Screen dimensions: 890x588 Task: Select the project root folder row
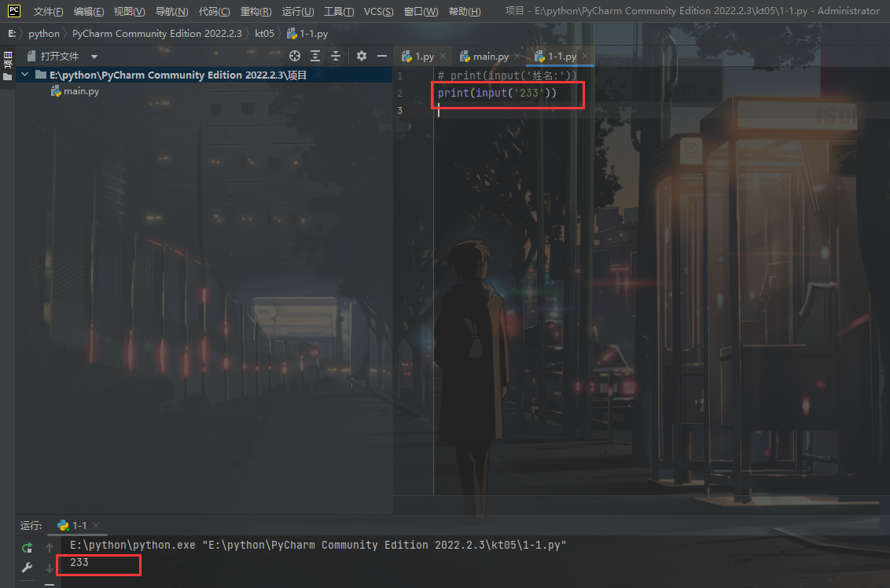pos(204,75)
